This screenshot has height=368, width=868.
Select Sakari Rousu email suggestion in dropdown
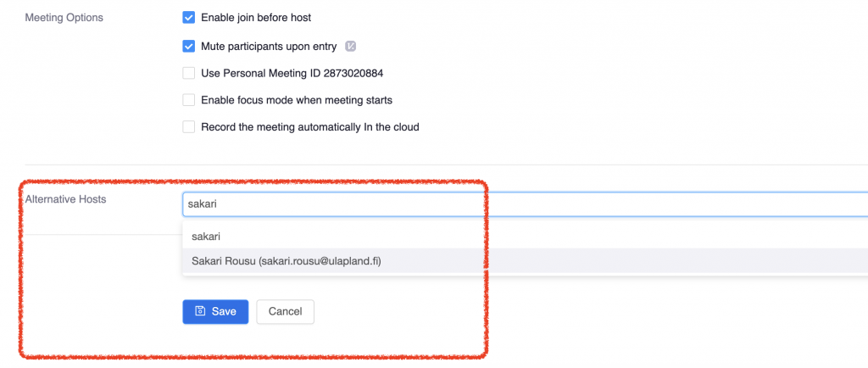coord(525,261)
